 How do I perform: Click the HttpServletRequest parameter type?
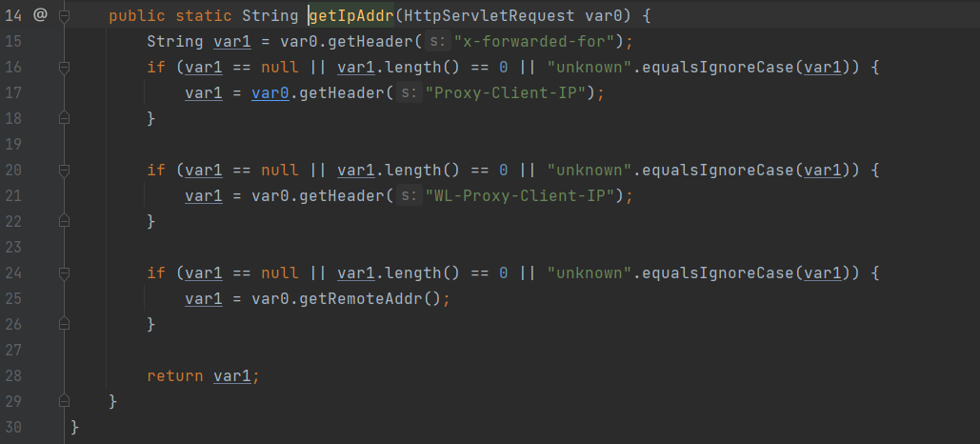click(x=488, y=16)
